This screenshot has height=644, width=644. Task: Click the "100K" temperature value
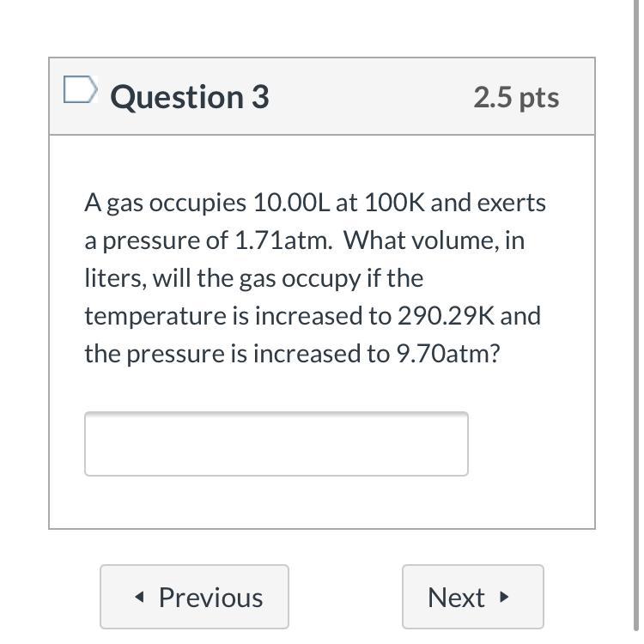(394, 204)
